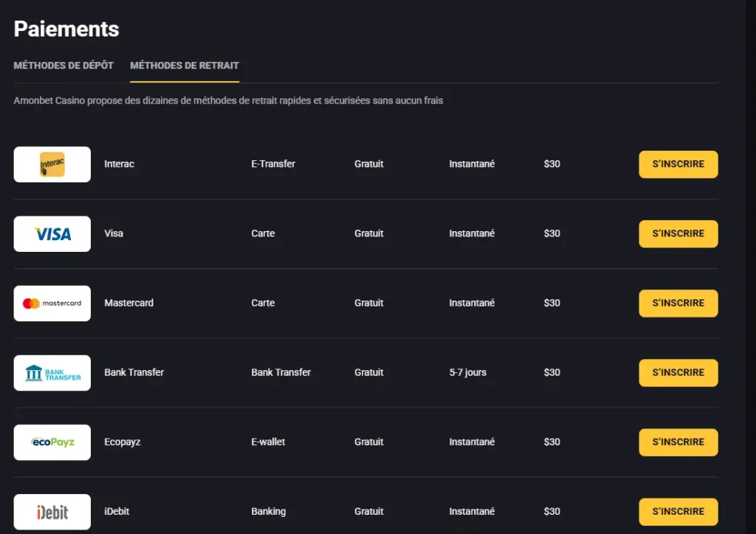This screenshot has height=534, width=756.
Task: Click Gratuit fee in Bank Transfer row
Action: (369, 372)
